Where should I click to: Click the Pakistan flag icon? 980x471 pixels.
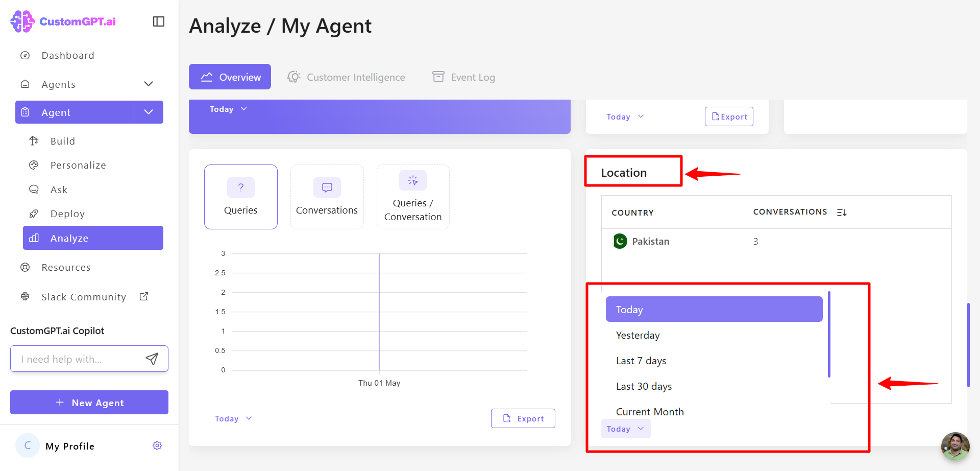point(620,241)
